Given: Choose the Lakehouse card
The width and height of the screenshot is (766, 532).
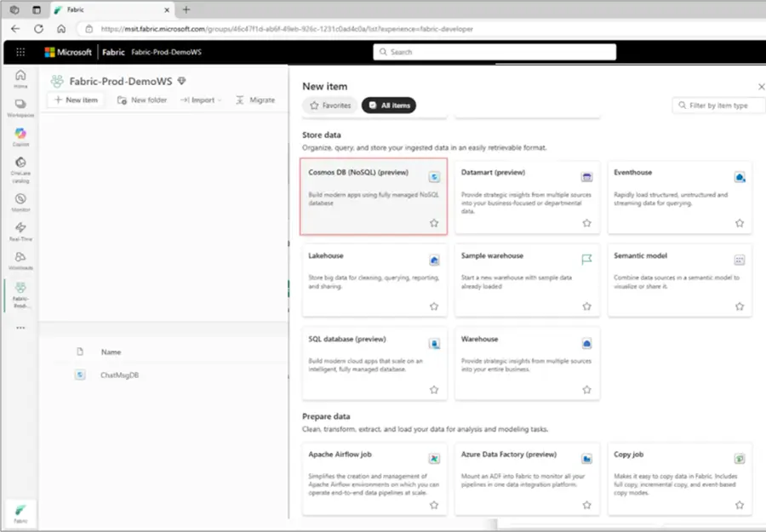Looking at the screenshot, I should (x=374, y=280).
